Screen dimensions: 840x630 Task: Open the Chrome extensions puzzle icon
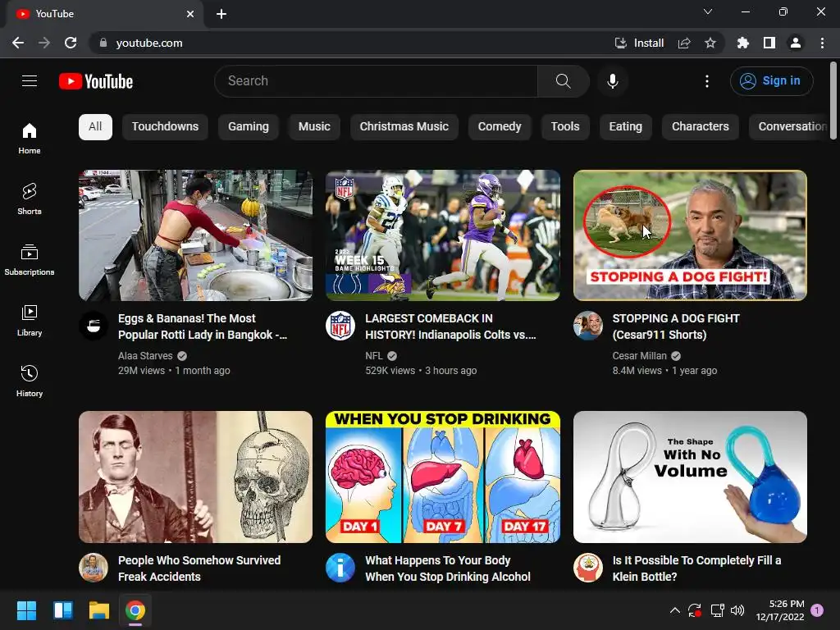click(742, 43)
